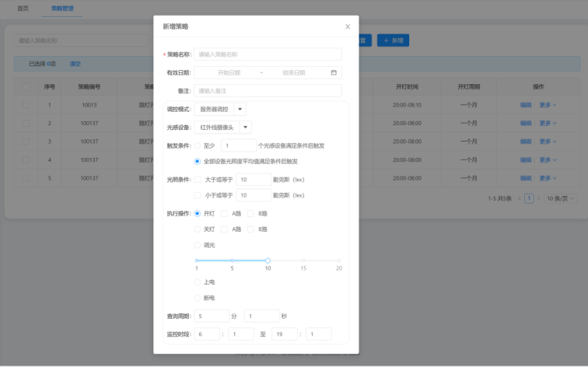
Task: Expand 更多 menu for row 3
Action: pyautogui.click(x=548, y=142)
